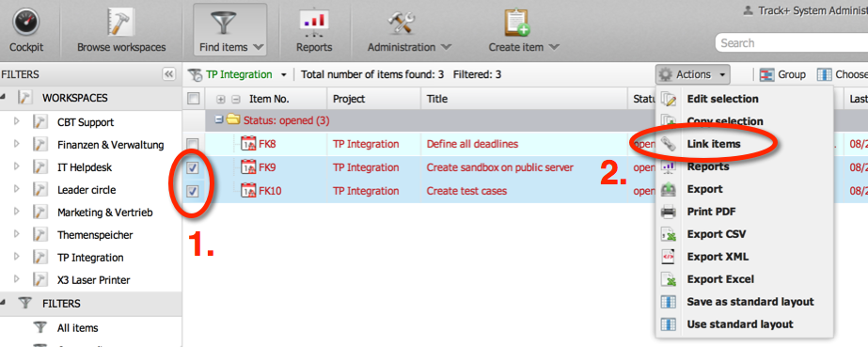
Task: Click the Browse workspaces hammer icon
Action: click(x=121, y=24)
